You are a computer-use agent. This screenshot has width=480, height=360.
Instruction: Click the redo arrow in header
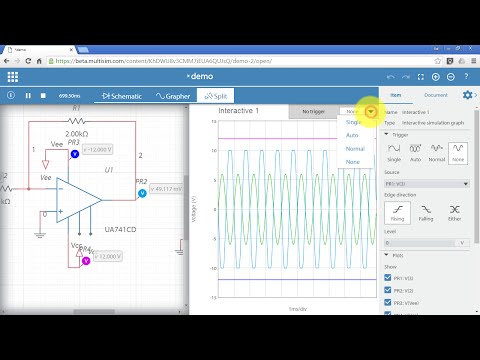pos(406,77)
